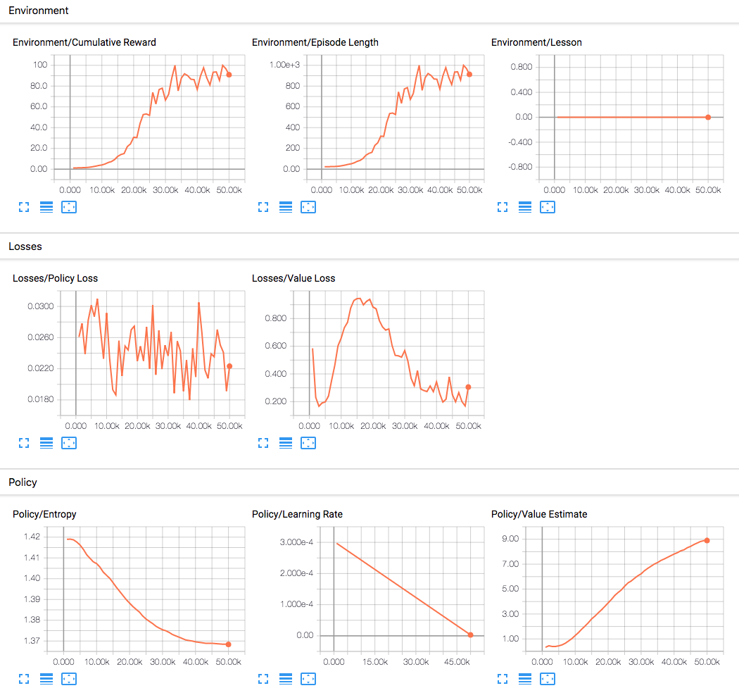Image resolution: width=739 pixels, height=700 pixels.
Task: Expand the Cumulative Reward chart size
Action: point(24,207)
